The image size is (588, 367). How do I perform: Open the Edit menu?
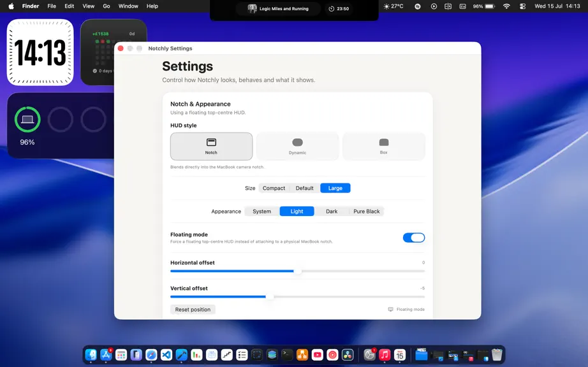tap(70, 6)
